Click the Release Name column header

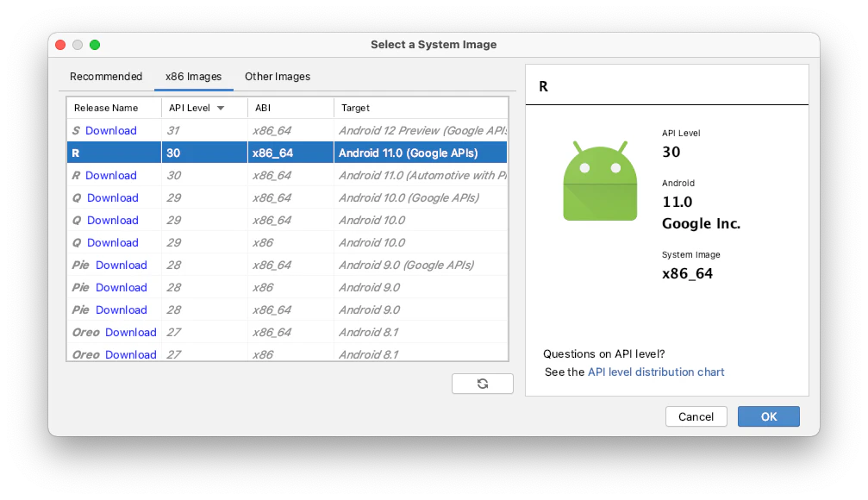click(114, 108)
